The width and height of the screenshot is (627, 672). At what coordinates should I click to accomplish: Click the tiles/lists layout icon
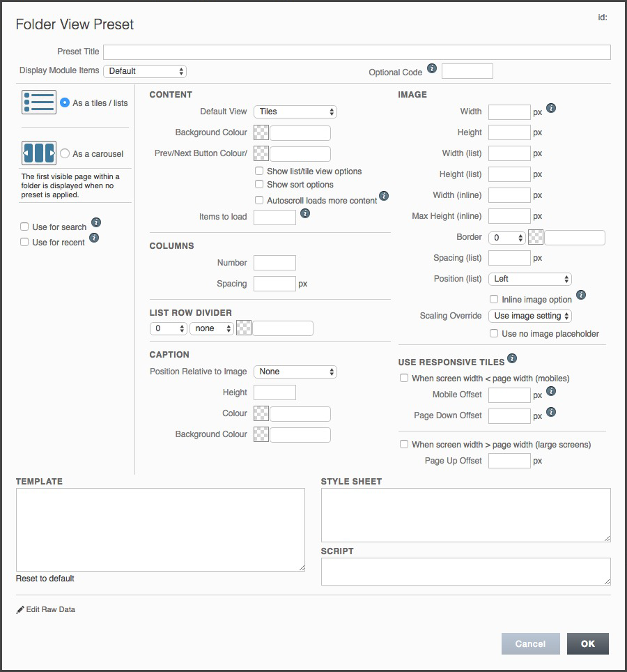[39, 102]
